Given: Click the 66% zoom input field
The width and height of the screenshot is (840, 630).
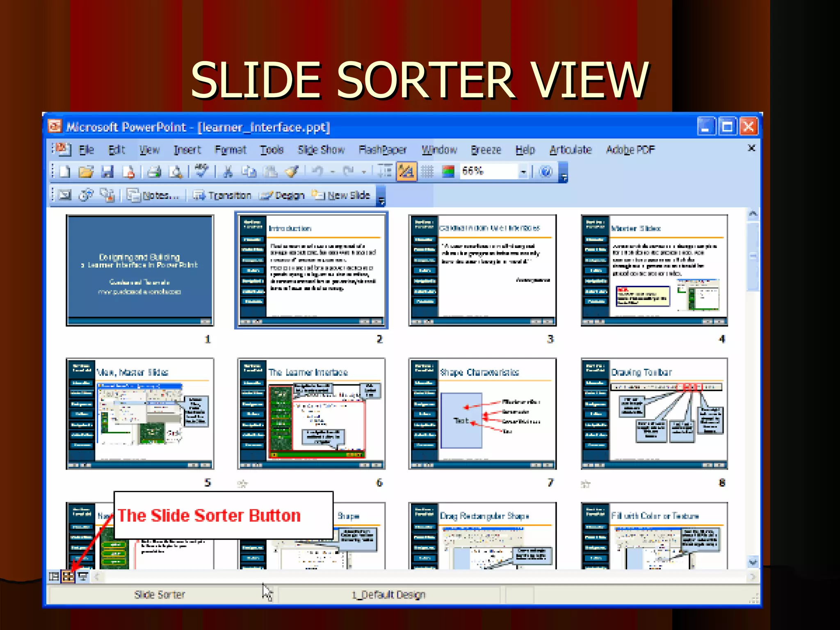Looking at the screenshot, I should coord(488,171).
